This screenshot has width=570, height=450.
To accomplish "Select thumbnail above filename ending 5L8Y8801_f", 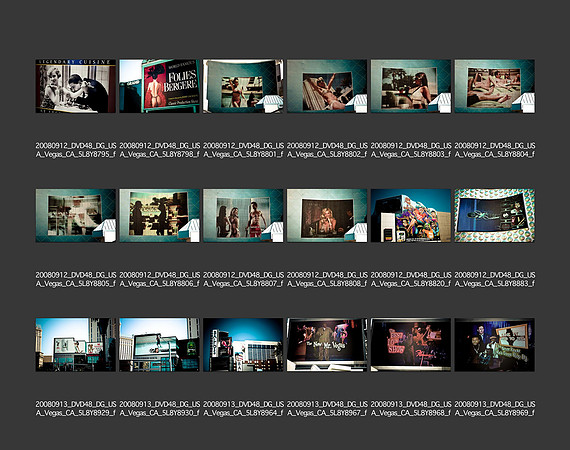I will [243, 86].
